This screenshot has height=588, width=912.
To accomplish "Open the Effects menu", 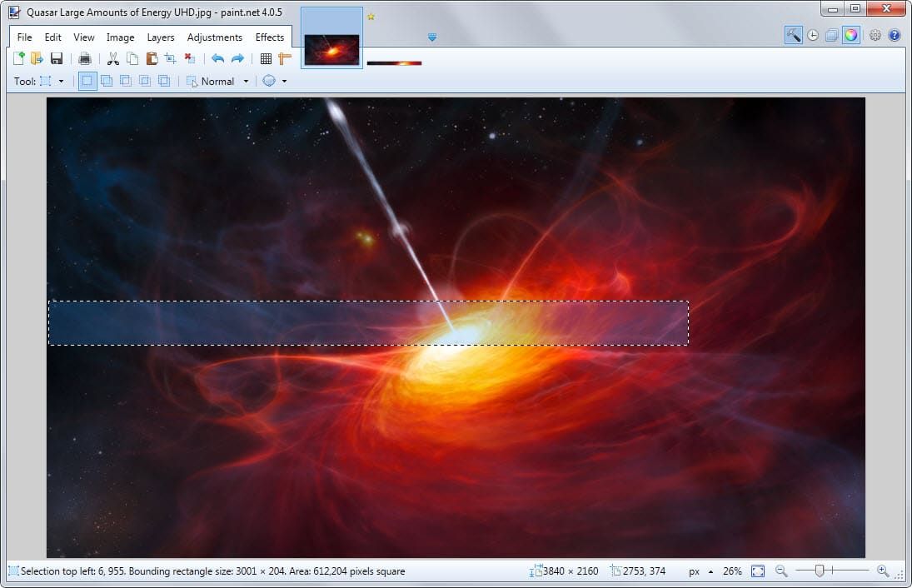I will [x=270, y=37].
